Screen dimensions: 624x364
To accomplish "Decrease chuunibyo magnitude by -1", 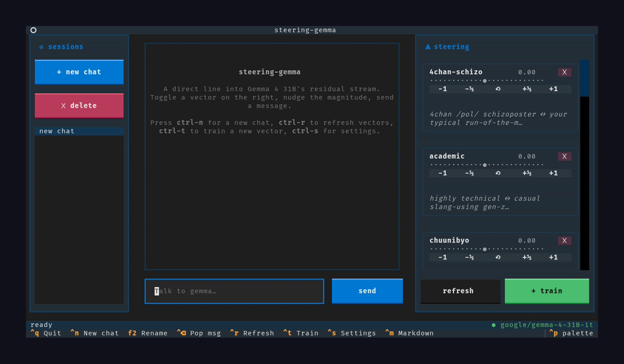I will 442,257.
